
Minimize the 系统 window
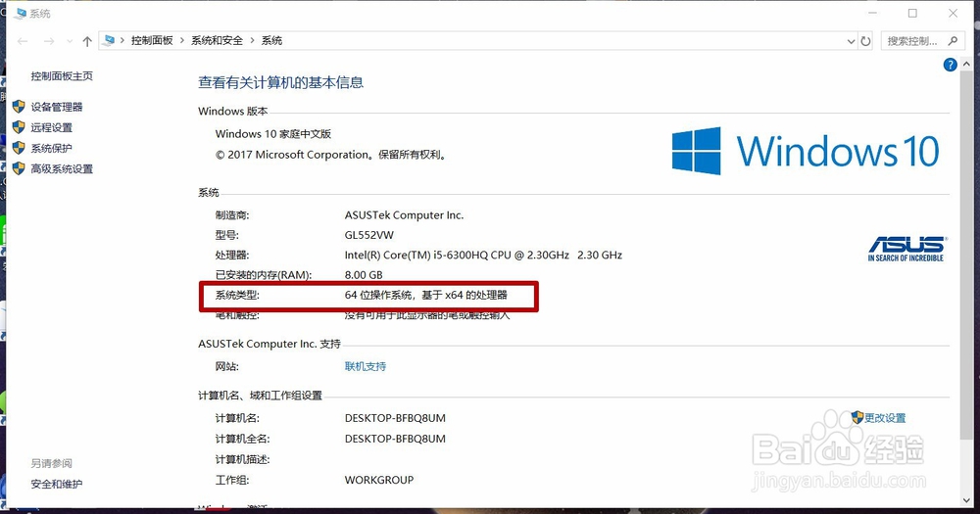point(873,13)
